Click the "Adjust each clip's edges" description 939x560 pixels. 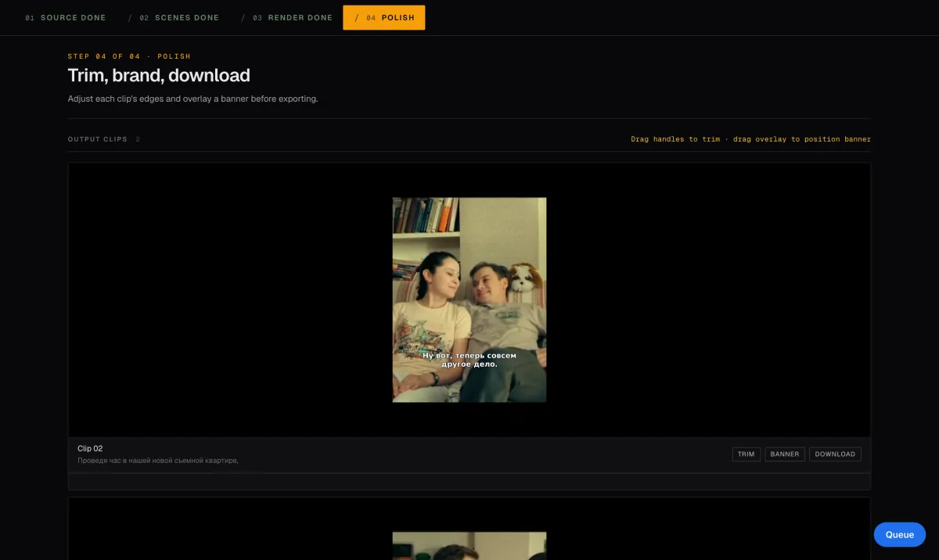(x=192, y=99)
